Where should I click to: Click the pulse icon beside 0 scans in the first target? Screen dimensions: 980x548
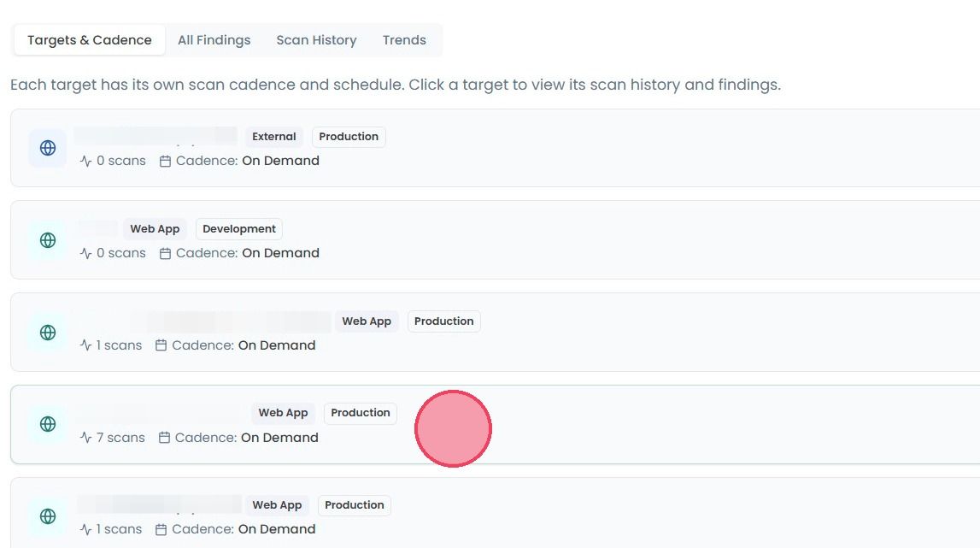point(86,162)
